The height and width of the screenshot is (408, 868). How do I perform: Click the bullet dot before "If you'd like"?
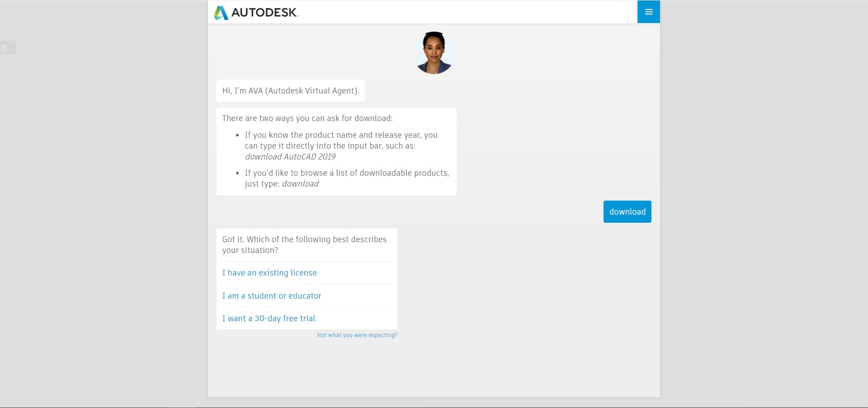click(x=237, y=173)
